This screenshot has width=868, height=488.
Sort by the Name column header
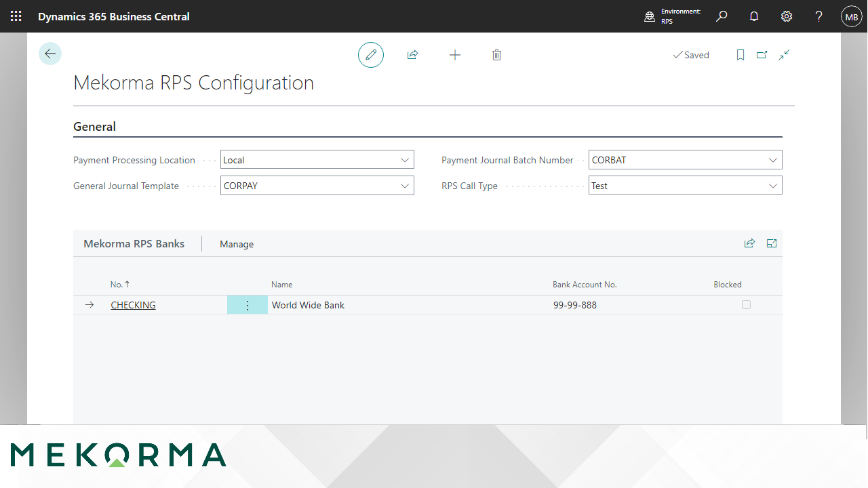(x=281, y=285)
